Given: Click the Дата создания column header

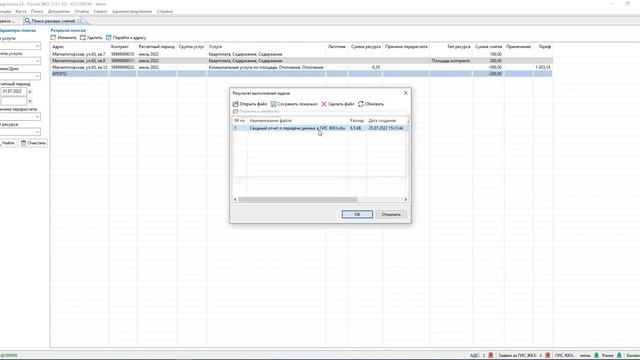Looking at the screenshot, I should (x=382, y=121).
